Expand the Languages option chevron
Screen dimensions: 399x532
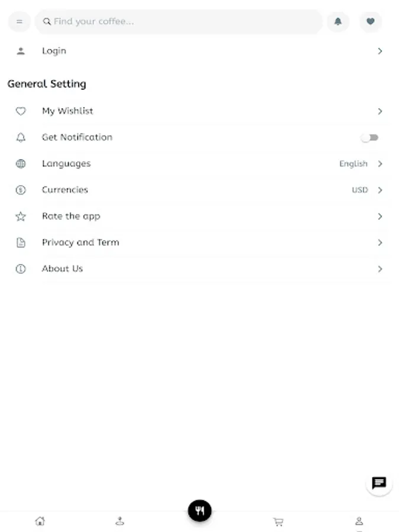coord(380,164)
